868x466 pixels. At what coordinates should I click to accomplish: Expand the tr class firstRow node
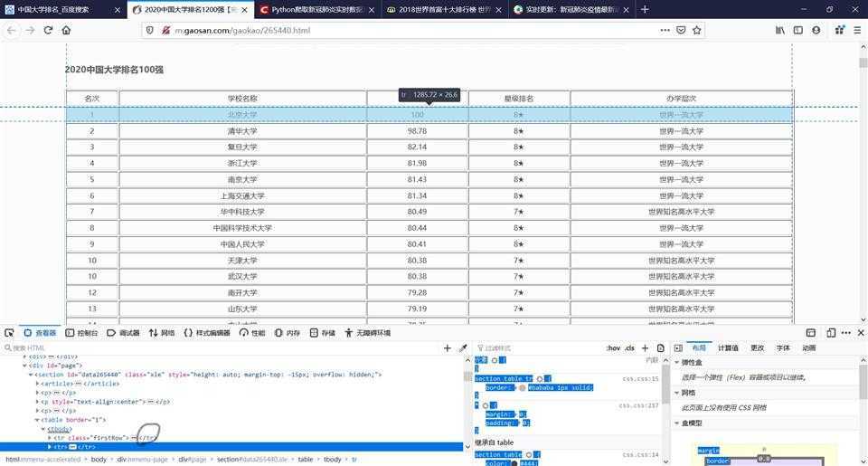coord(49,438)
